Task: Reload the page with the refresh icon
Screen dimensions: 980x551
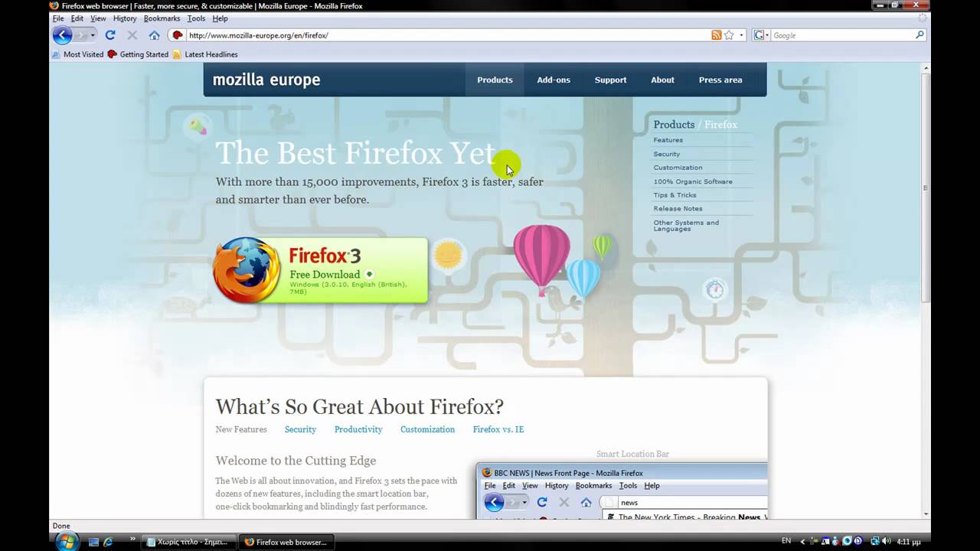Action: (110, 35)
